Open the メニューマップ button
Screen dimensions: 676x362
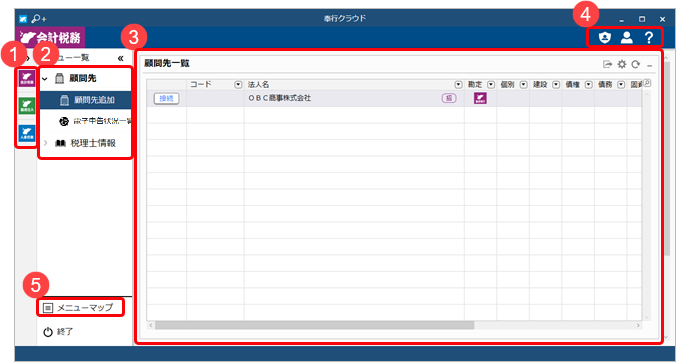(80, 307)
